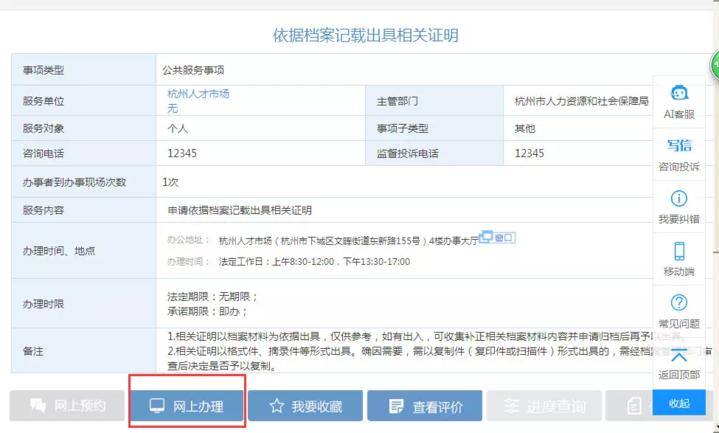The image size is (719, 433).
Task: Click the green circle badge at right edge
Action: pos(715,65)
